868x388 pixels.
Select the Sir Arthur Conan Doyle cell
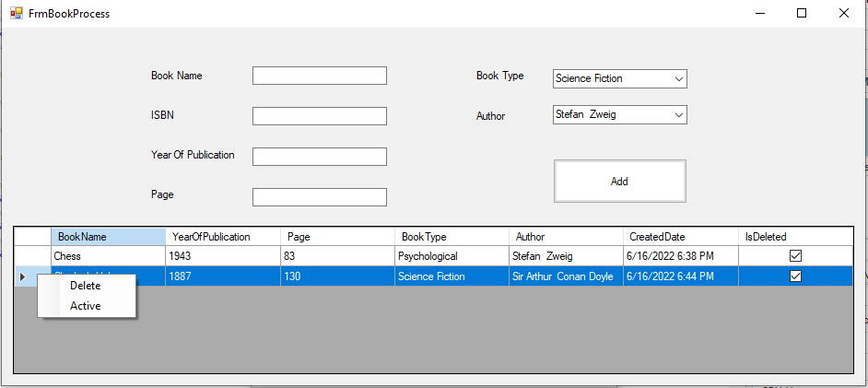[x=566, y=276]
